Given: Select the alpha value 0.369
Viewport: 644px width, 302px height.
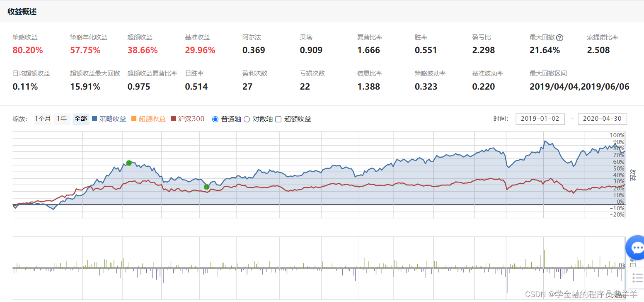Looking at the screenshot, I should click(x=254, y=51).
